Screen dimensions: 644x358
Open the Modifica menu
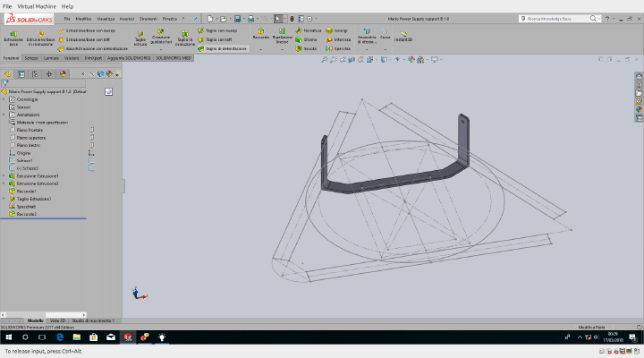point(83,19)
